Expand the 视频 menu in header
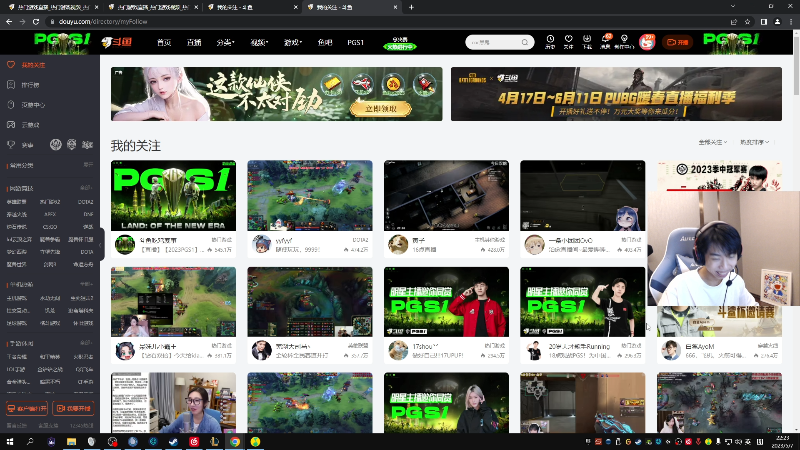This screenshot has height=450, width=800. coord(259,42)
